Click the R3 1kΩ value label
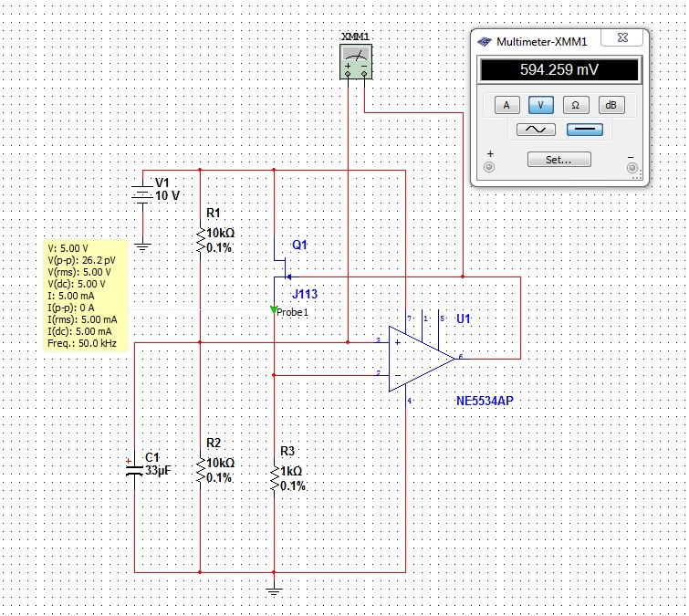The height and width of the screenshot is (616, 689). click(x=291, y=471)
